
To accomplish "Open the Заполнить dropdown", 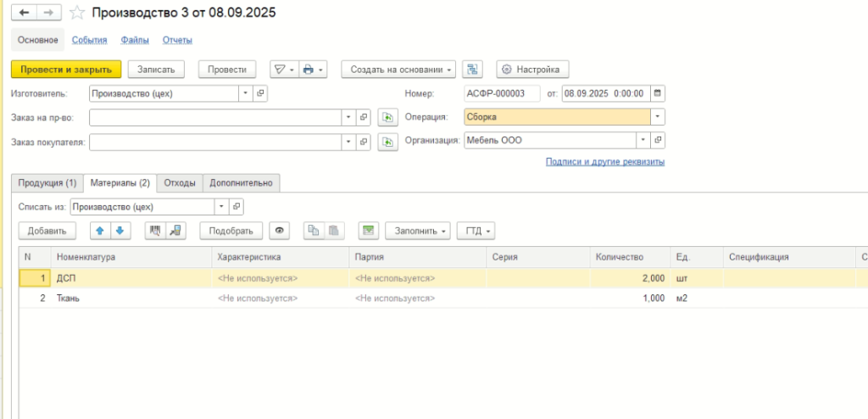I will 418,231.
